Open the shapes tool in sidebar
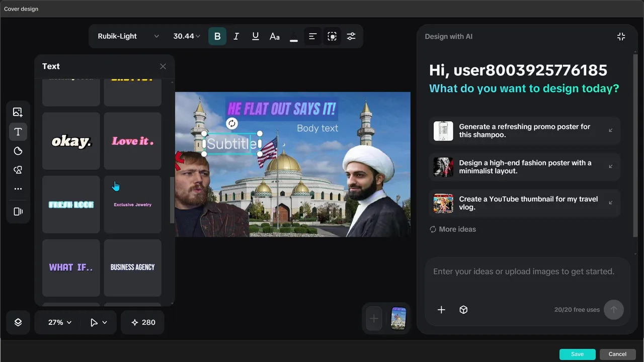This screenshot has width=644, height=362. pyautogui.click(x=18, y=170)
